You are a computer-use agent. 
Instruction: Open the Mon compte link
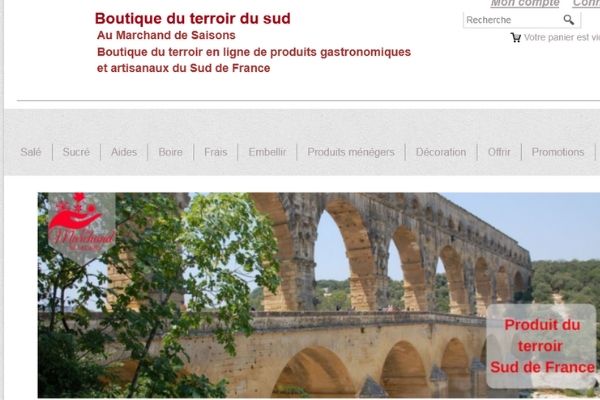(525, 3)
